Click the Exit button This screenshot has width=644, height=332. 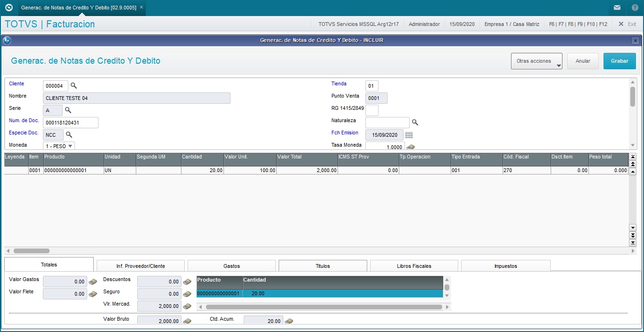point(627,24)
